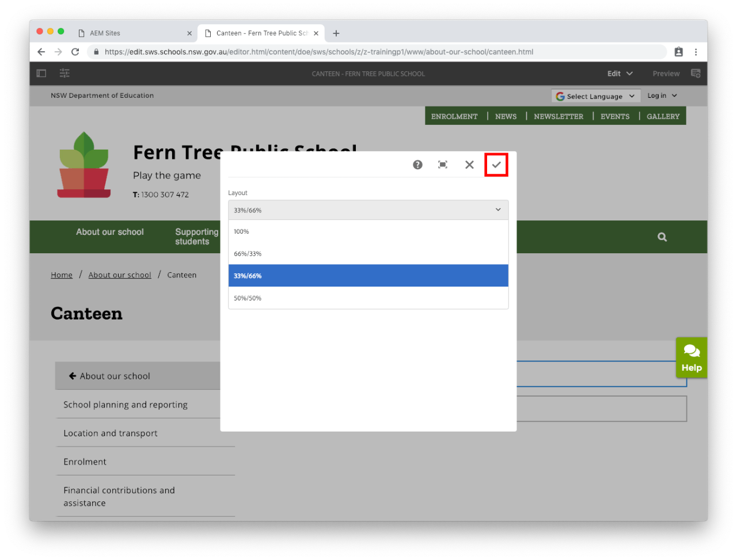Go back to About our school sidebar
The height and width of the screenshot is (560, 737).
[x=138, y=376]
